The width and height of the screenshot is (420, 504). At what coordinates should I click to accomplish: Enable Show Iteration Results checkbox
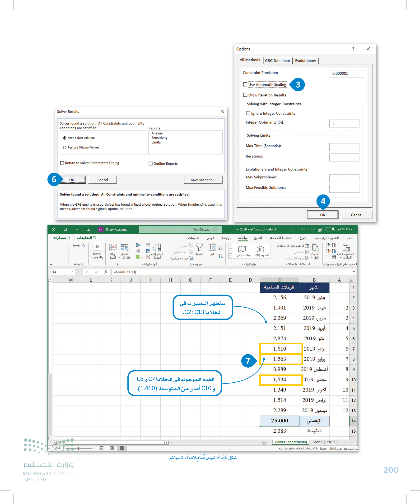point(245,95)
